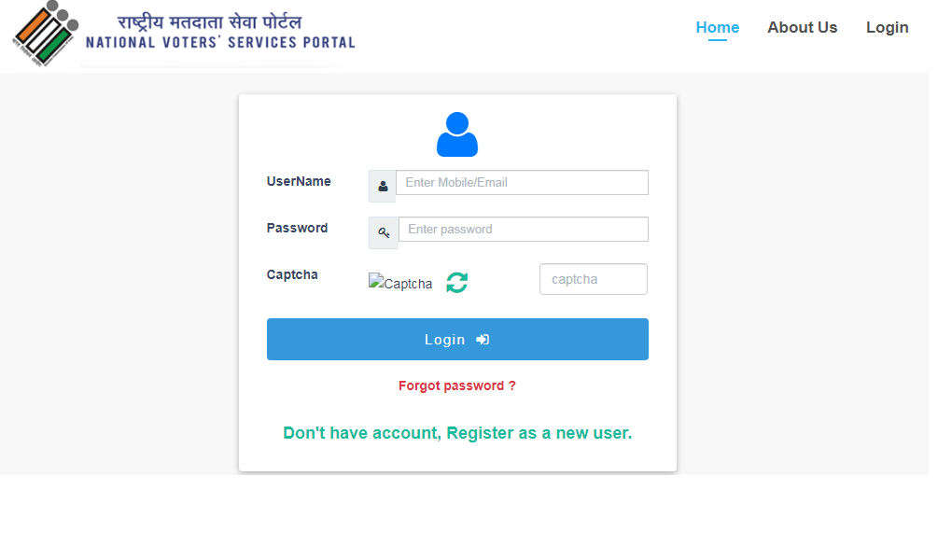Click the person icon beside the UserName field
Screen dimensions: 952x560
tap(382, 186)
